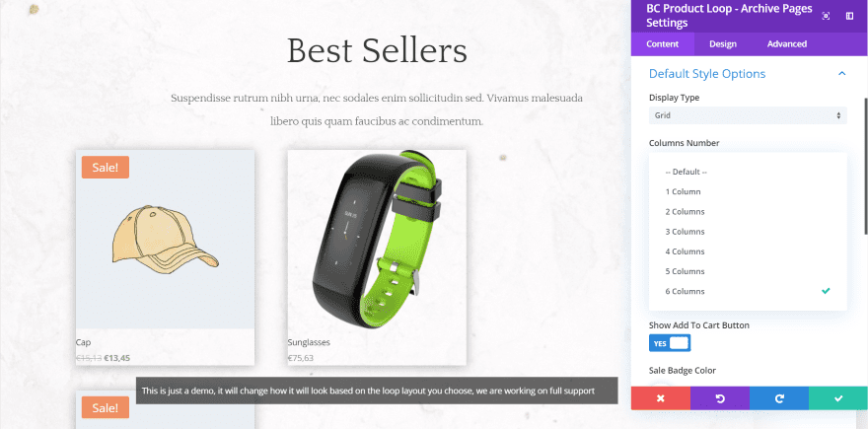Click the Cap product name link
Screen dimensions: 868x429
tap(83, 342)
